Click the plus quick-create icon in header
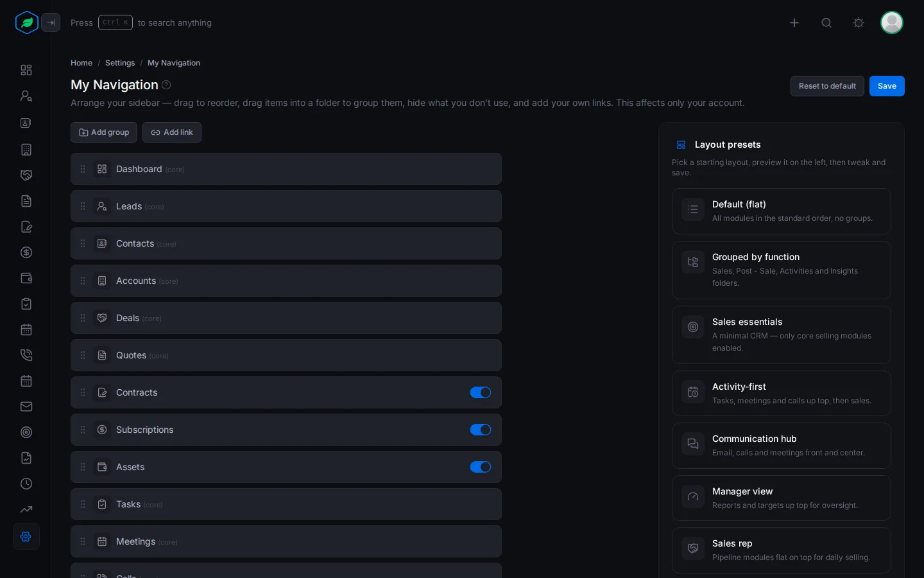 pos(794,23)
